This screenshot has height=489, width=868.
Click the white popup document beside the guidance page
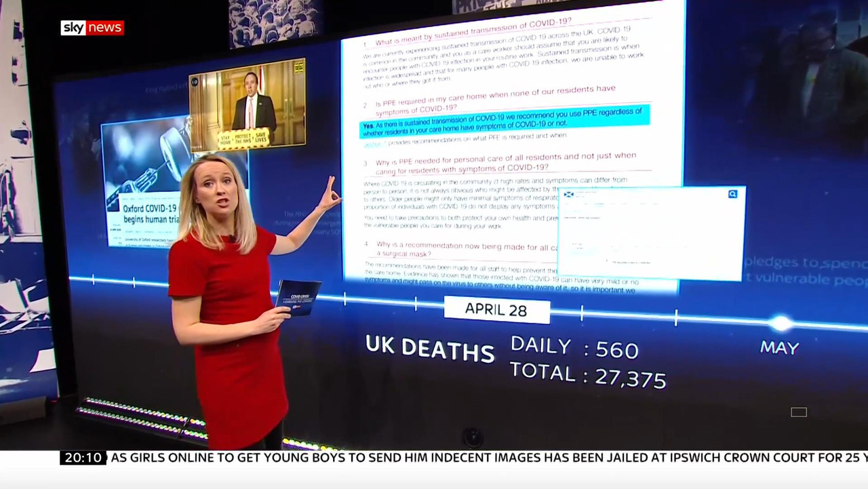651,233
